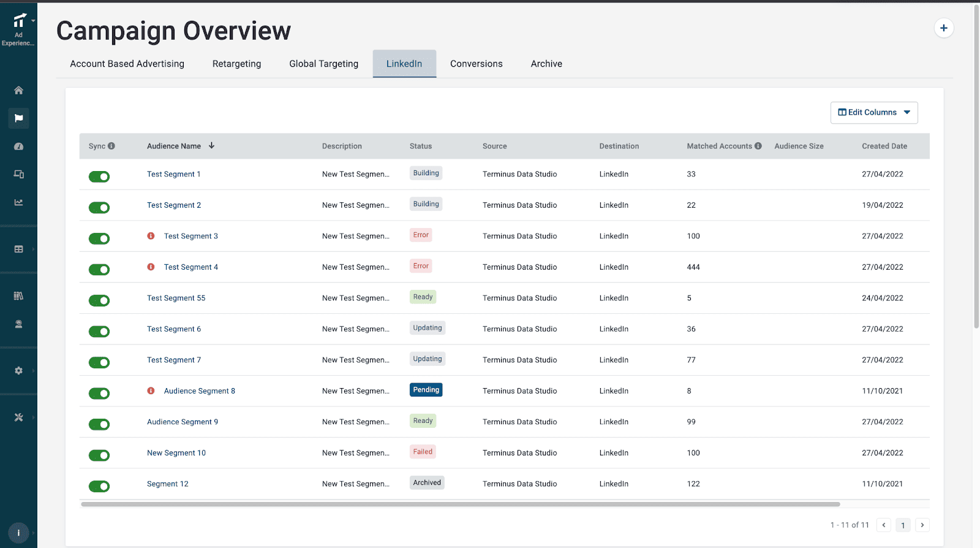Image resolution: width=980 pixels, height=548 pixels.
Task: Open the Conversions tab
Action: (476, 64)
